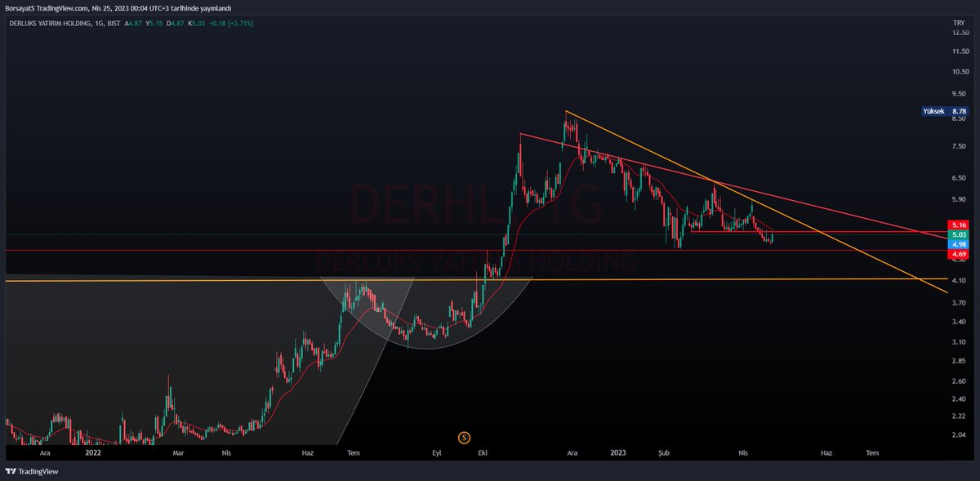
Task: Click the red 4.69 price label
Action: pos(960,254)
